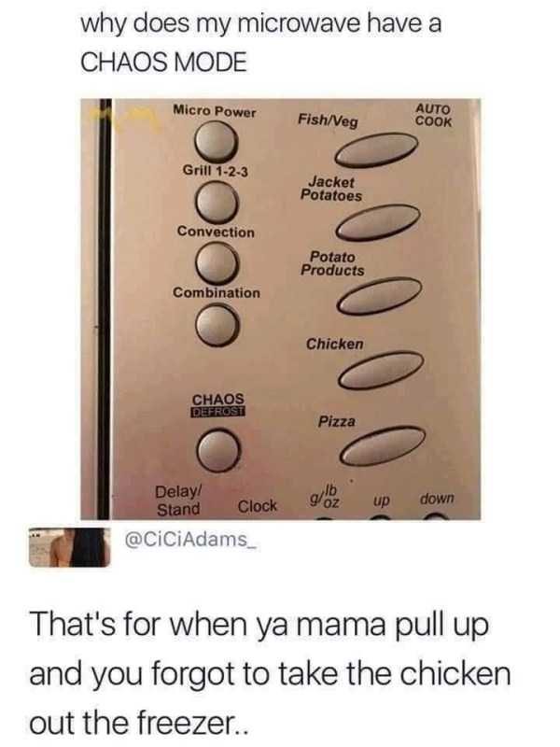Hit the Chaos Defrost round button
The width and height of the screenshot is (560, 747).
pos(218,449)
